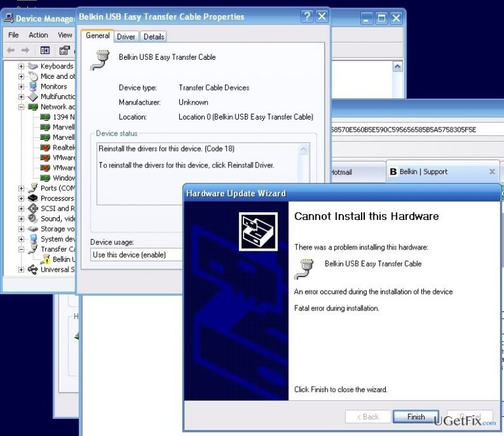
Task: Select the Network adapters category icon
Action: click(x=33, y=107)
